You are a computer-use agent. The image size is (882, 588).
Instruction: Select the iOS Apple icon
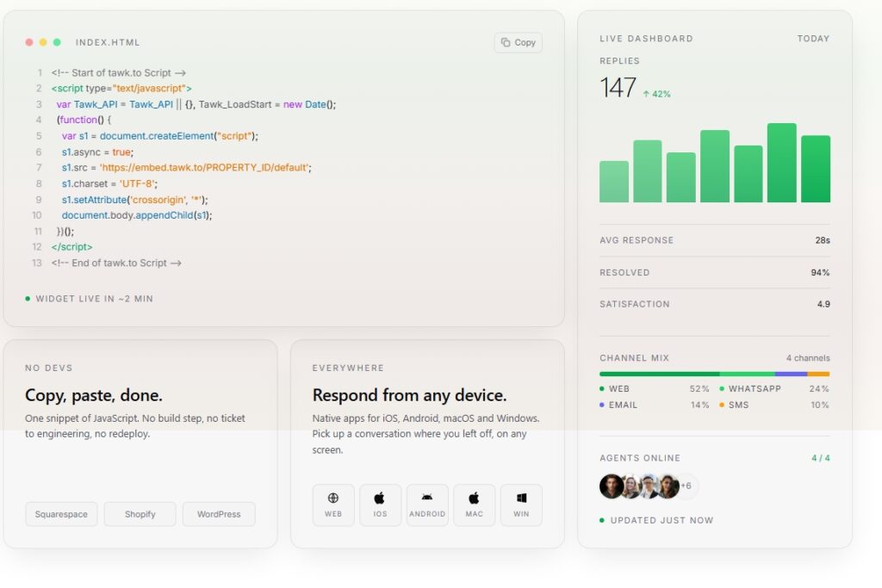pos(380,498)
